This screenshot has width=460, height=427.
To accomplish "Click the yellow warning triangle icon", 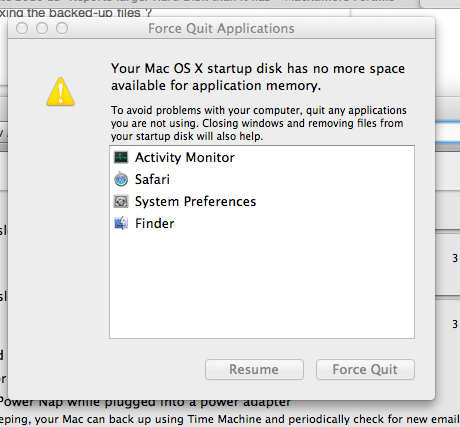I will coord(60,92).
